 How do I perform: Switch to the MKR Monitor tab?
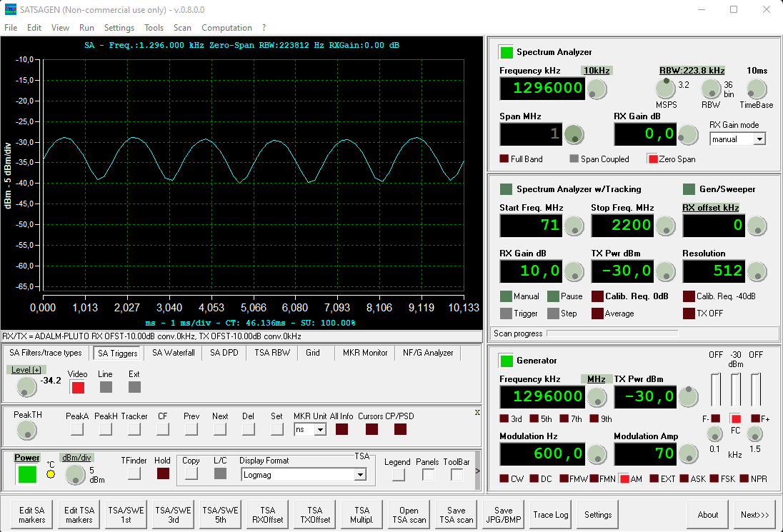tap(365, 352)
